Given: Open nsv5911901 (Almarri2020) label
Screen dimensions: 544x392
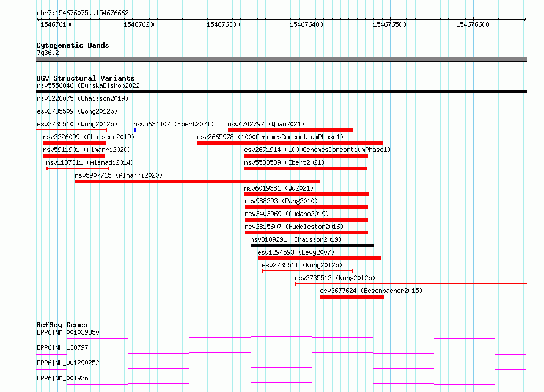Looking at the screenshot, I should coord(87,150).
